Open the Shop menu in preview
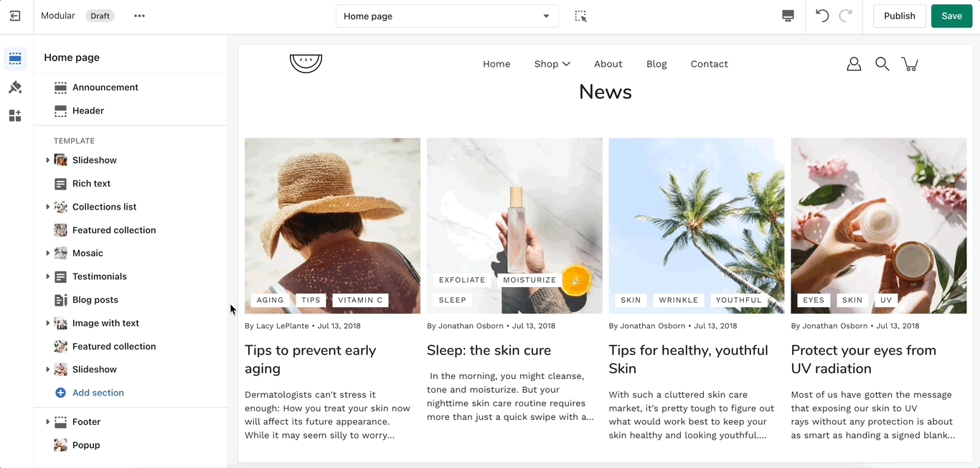Screen dimensions: 980x468 point(552,64)
